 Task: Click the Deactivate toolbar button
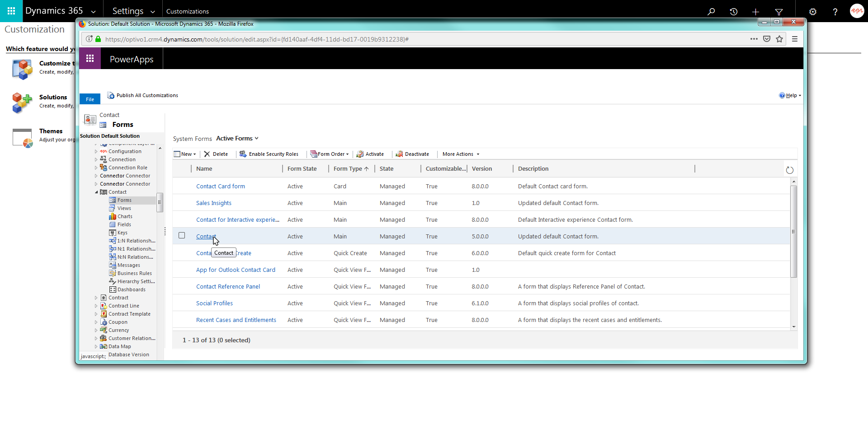(412, 154)
